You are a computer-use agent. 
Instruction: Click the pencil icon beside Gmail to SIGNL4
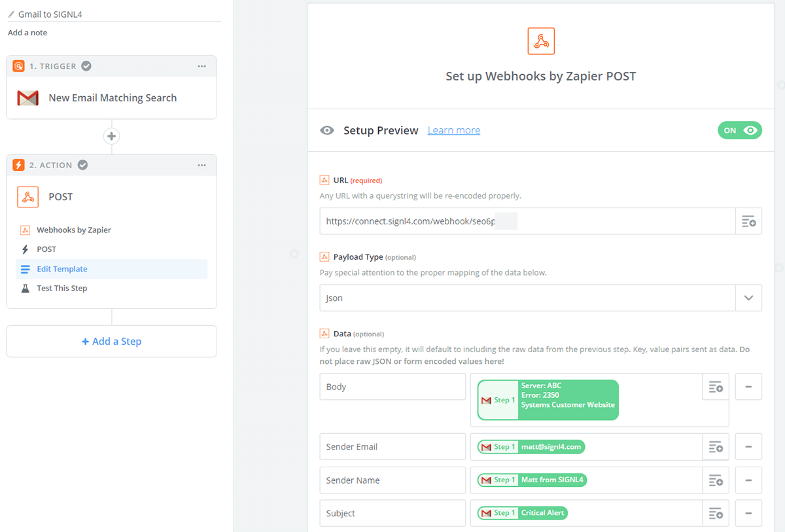coord(11,14)
